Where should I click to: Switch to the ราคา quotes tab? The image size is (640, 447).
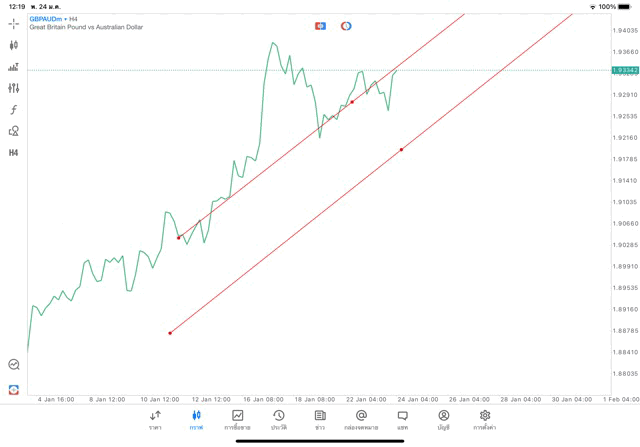click(x=155, y=420)
